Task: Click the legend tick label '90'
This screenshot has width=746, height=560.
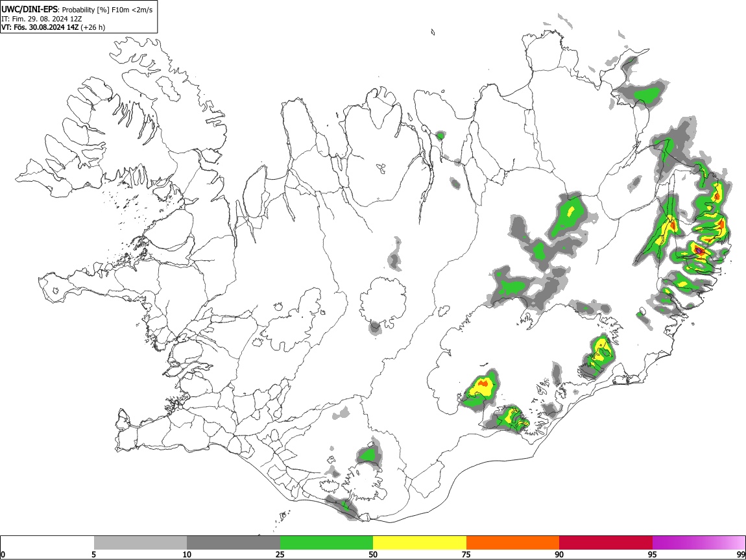Action: click(x=559, y=554)
